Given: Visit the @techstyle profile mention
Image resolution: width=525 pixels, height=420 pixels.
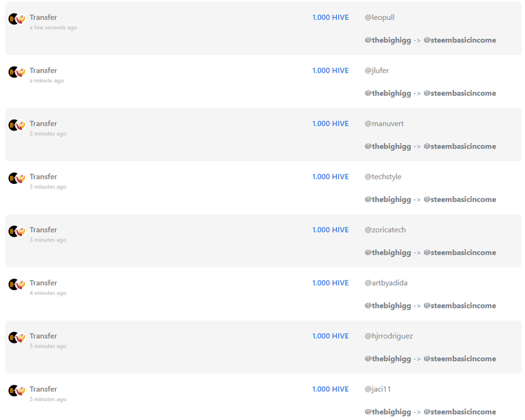Looking at the screenshot, I should click(383, 177).
